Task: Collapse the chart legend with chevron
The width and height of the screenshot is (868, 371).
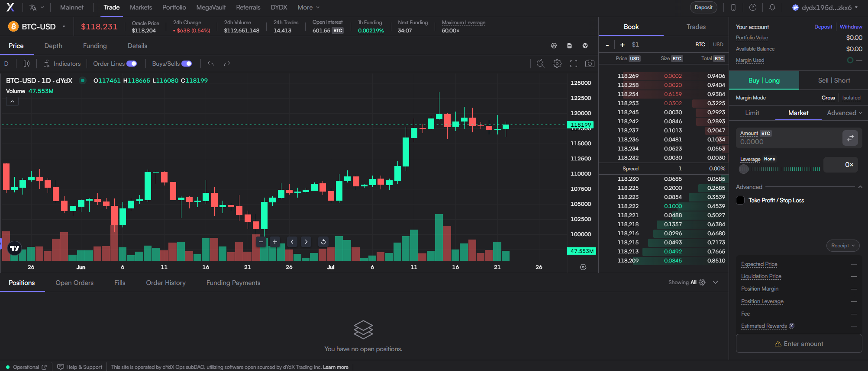Action: click(x=12, y=101)
